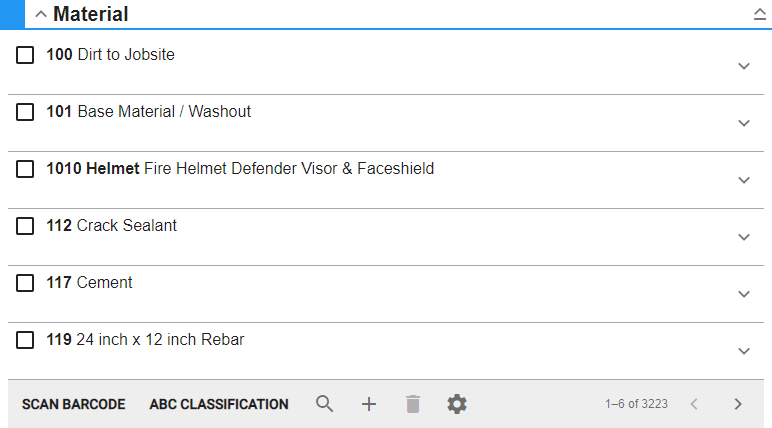This screenshot has width=772, height=428.
Task: Click the search magnifier icon
Action: click(324, 404)
